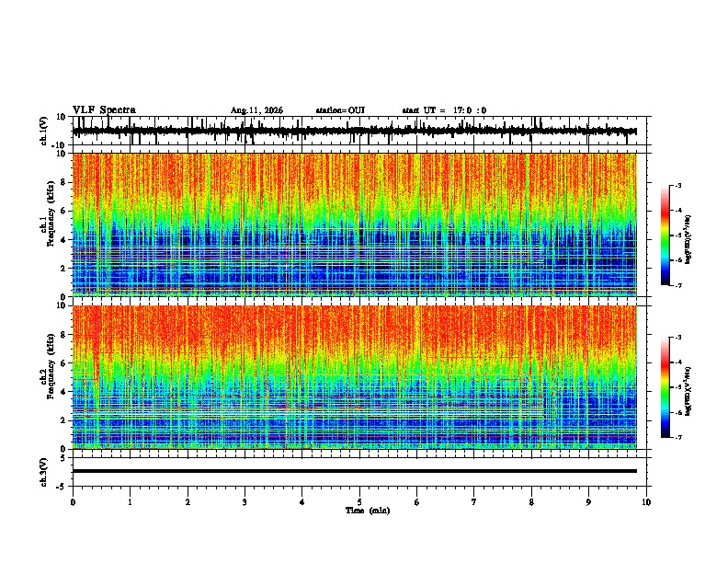Click the ch.3 flat black voltage trace
The height and width of the screenshot is (563, 728).
tap(354, 471)
